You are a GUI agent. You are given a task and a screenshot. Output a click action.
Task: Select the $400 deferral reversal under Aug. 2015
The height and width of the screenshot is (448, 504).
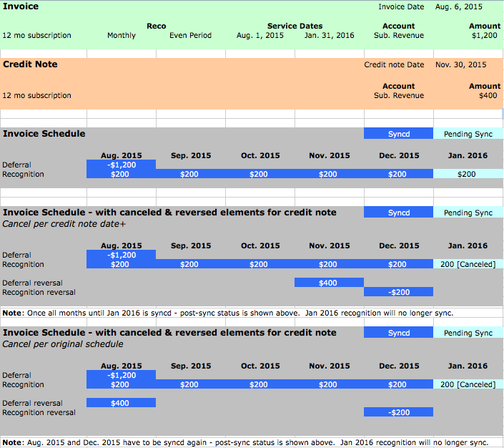(x=122, y=403)
